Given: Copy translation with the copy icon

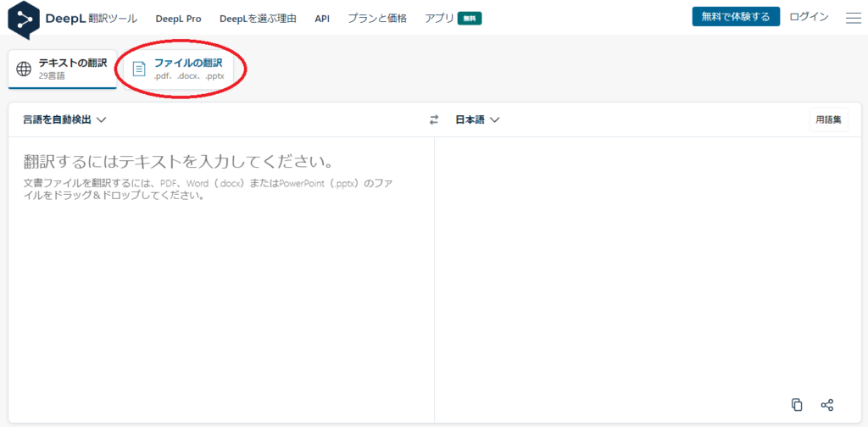Looking at the screenshot, I should click(797, 404).
